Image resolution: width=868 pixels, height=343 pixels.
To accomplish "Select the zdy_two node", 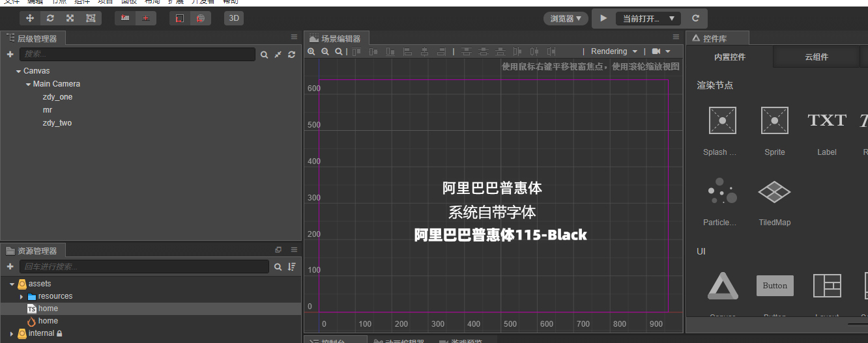I will click(57, 123).
